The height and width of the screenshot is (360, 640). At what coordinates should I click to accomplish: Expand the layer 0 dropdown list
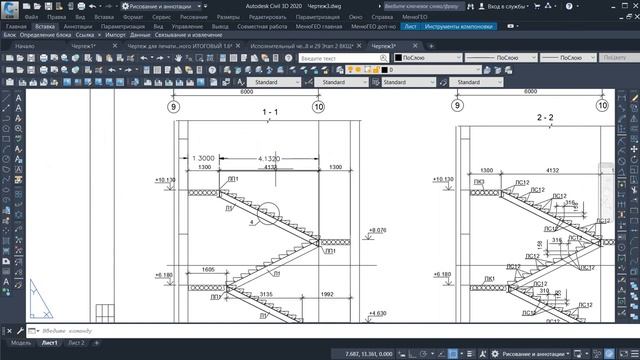tap(478, 70)
